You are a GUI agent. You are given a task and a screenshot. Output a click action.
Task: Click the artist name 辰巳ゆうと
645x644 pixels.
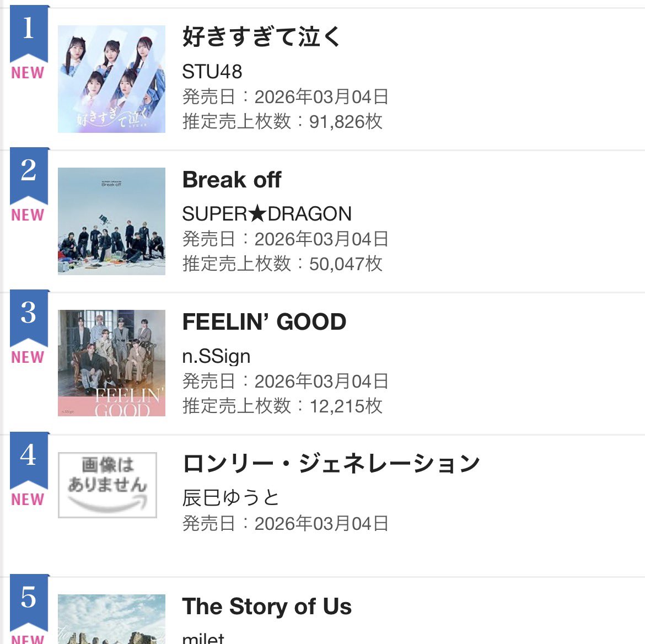[230, 498]
